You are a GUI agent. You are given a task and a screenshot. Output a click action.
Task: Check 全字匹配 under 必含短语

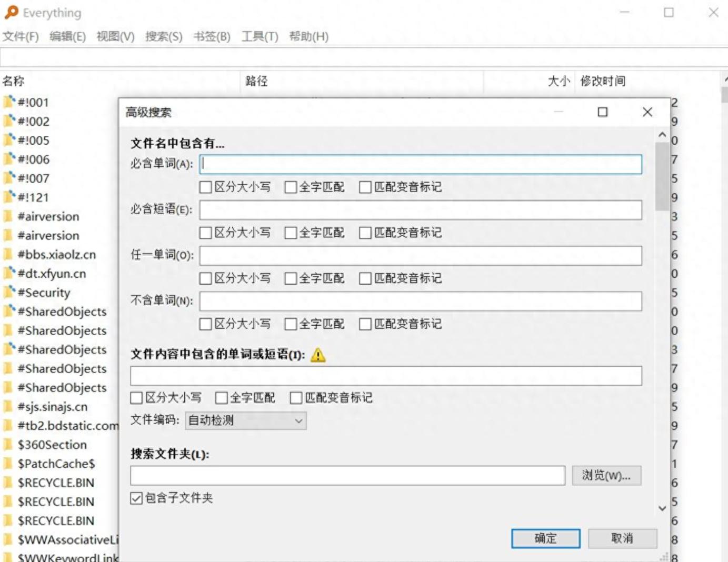291,233
